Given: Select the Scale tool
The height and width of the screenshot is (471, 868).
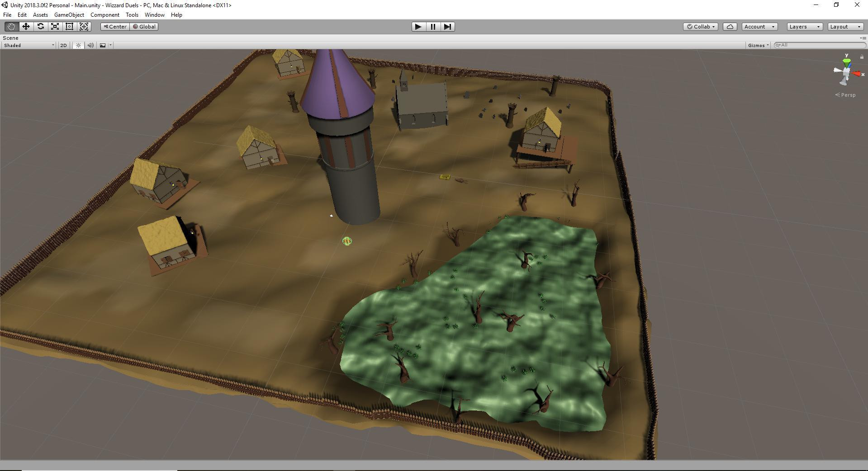Looking at the screenshot, I should [55, 27].
